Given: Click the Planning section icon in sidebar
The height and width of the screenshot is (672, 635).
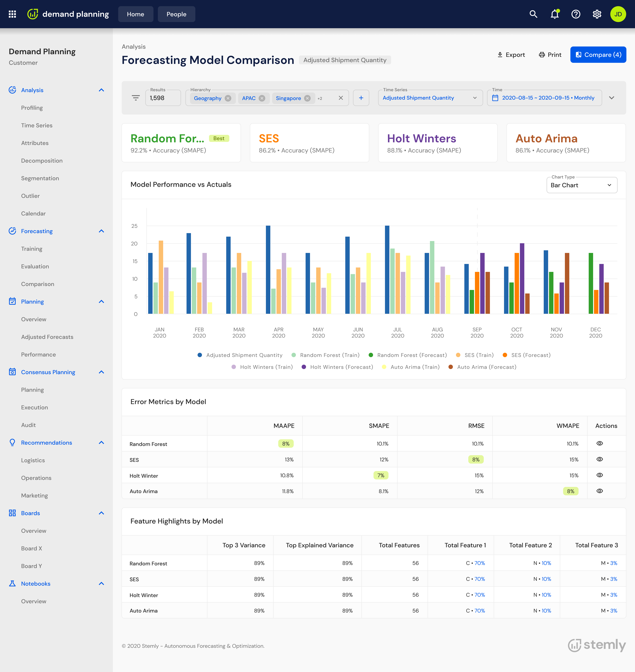Looking at the screenshot, I should [x=12, y=301].
